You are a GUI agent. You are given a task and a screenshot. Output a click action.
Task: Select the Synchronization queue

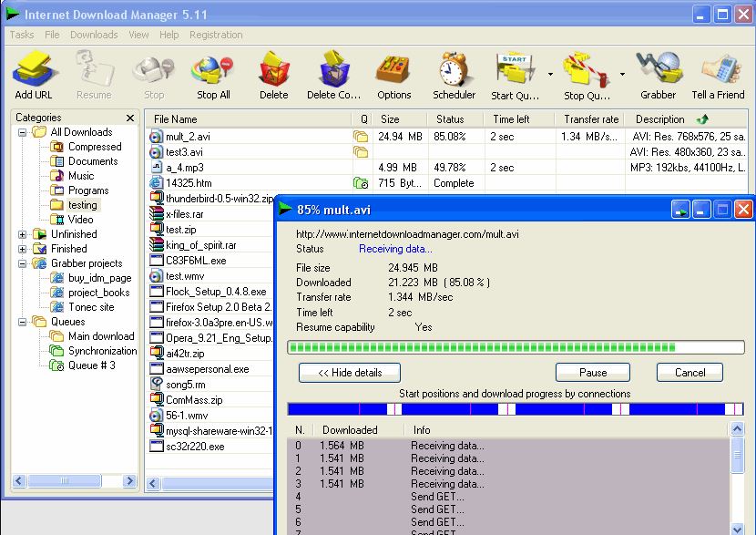[x=94, y=351]
